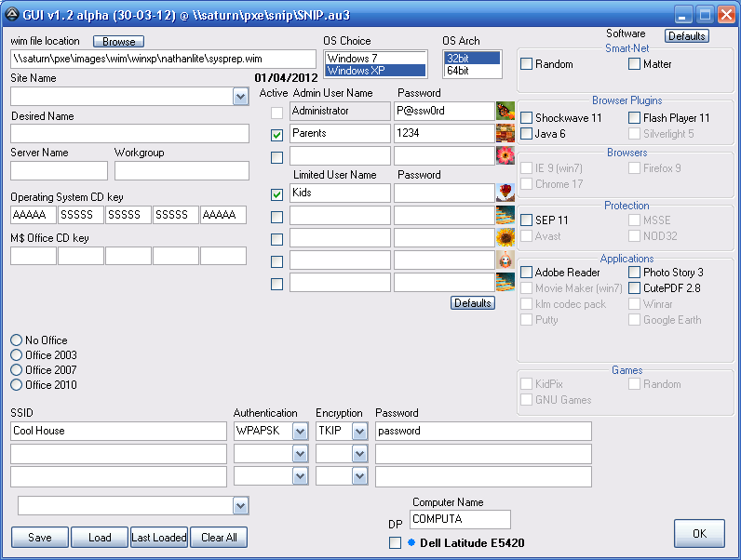Click the sunflower user avatar picture
Screen dimensions: 741x560
coord(505,237)
